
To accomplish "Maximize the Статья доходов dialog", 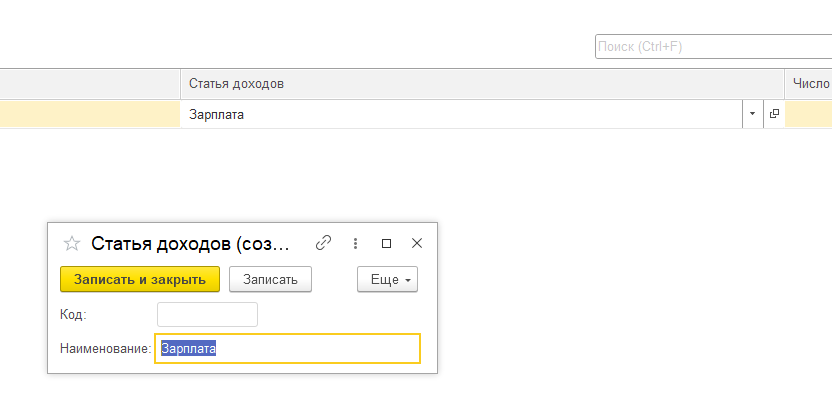I will pyautogui.click(x=386, y=243).
